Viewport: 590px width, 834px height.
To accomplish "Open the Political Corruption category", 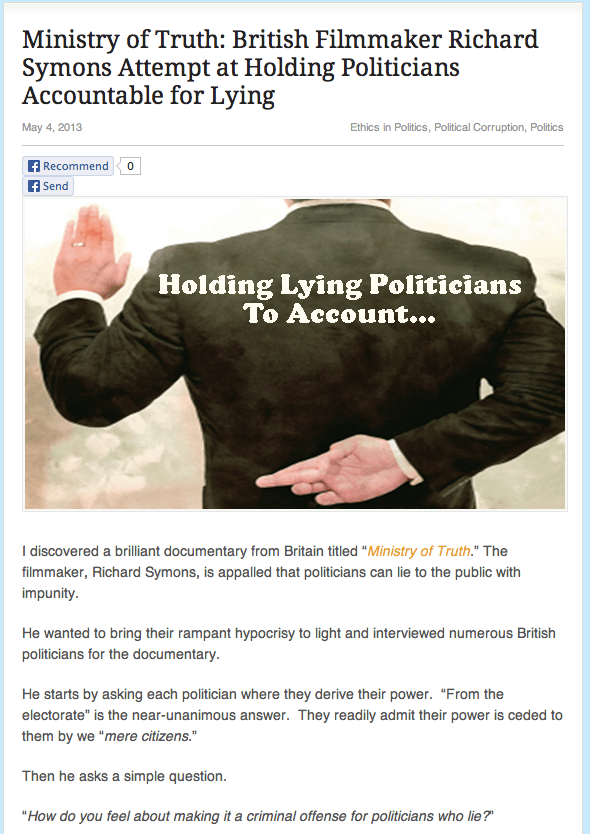I will [479, 127].
